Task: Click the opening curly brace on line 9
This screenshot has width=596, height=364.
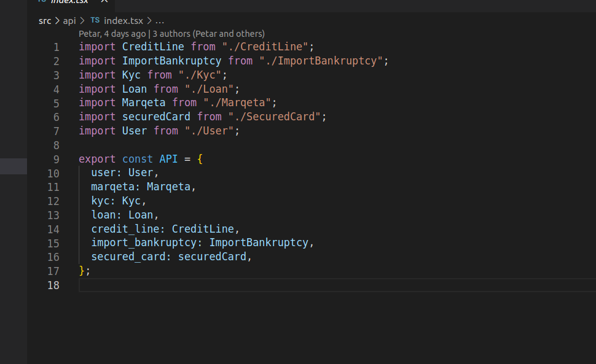Action: 200,159
